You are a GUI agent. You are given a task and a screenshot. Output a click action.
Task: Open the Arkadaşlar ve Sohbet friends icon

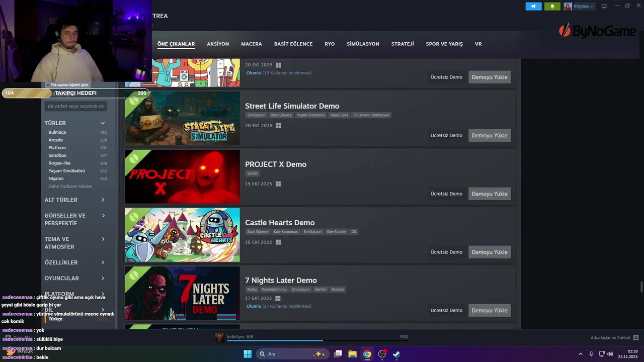point(636,337)
